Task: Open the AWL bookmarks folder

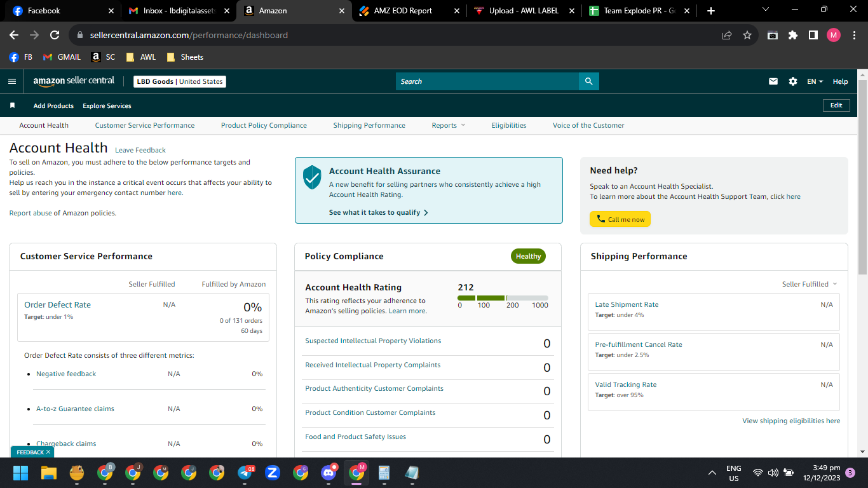Action: (140, 57)
